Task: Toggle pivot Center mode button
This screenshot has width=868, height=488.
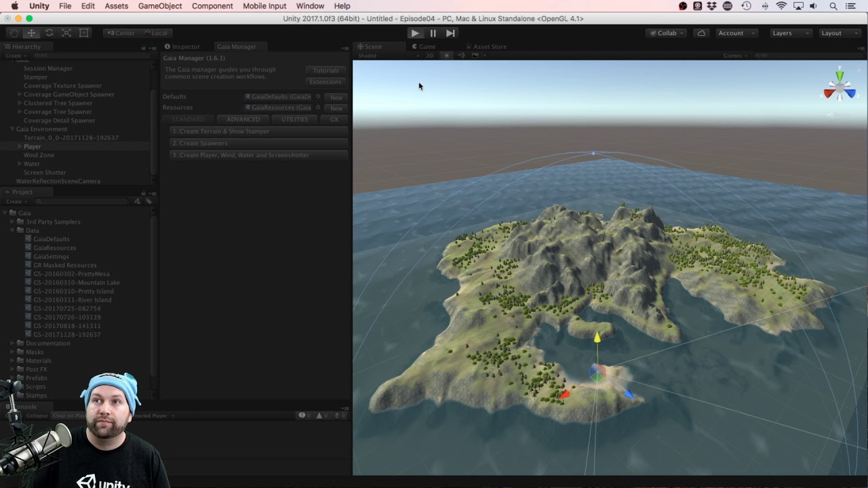Action: pos(120,33)
